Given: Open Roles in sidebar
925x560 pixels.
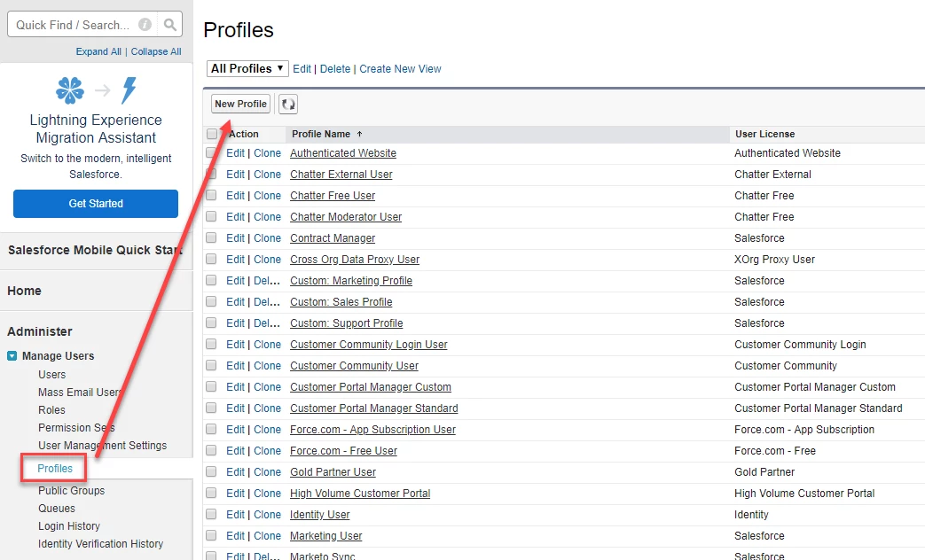Looking at the screenshot, I should 52,410.
